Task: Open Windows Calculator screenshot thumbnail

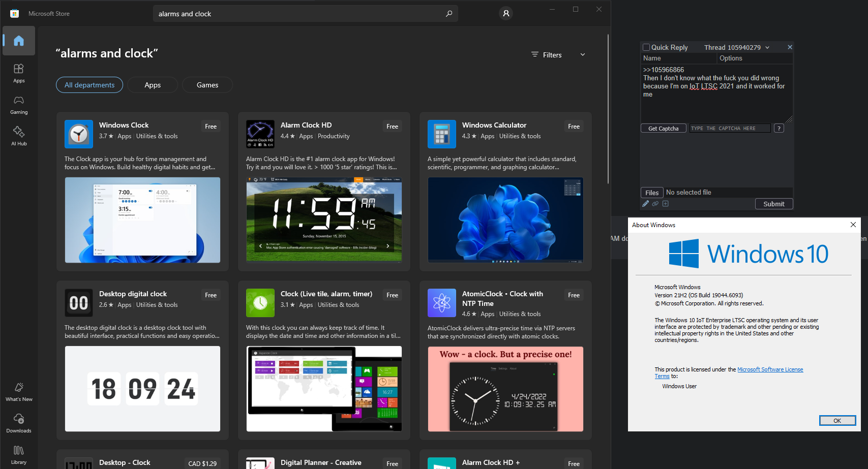Action: point(505,220)
